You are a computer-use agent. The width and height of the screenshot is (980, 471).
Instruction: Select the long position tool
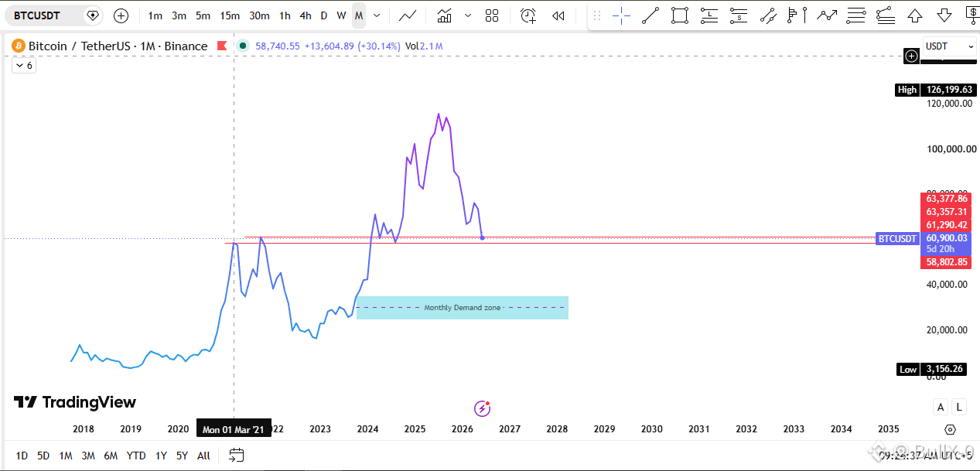click(x=709, y=15)
